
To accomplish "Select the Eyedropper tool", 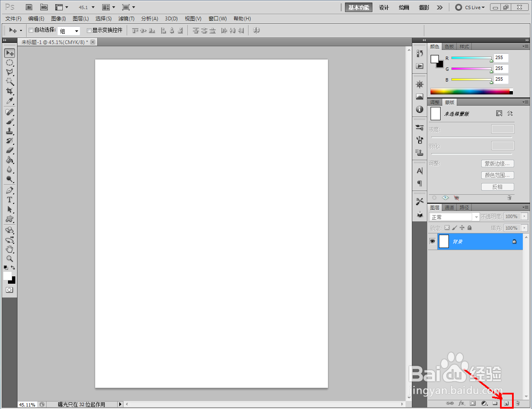I will pos(10,101).
